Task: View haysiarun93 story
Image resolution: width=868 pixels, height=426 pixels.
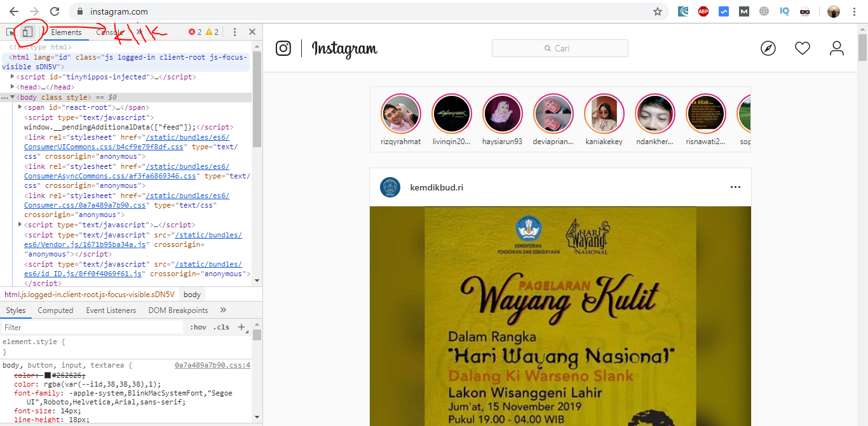Action: pos(502,114)
